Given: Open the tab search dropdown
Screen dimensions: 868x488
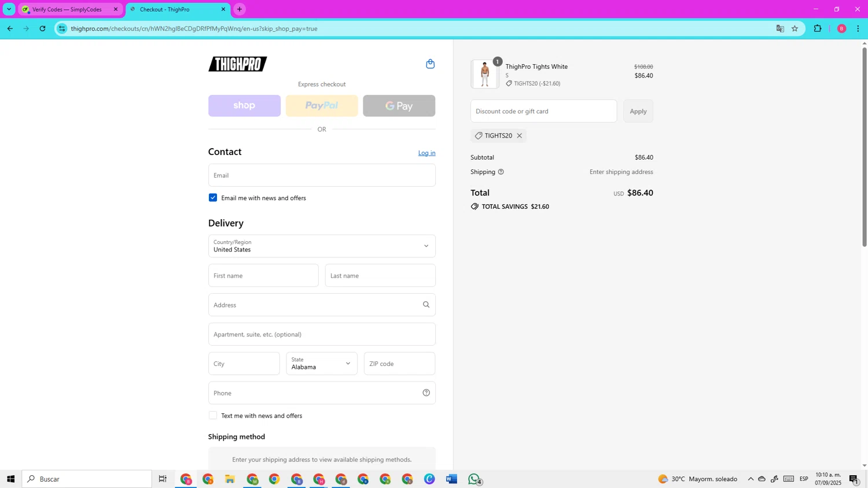Looking at the screenshot, I should click(x=9, y=9).
